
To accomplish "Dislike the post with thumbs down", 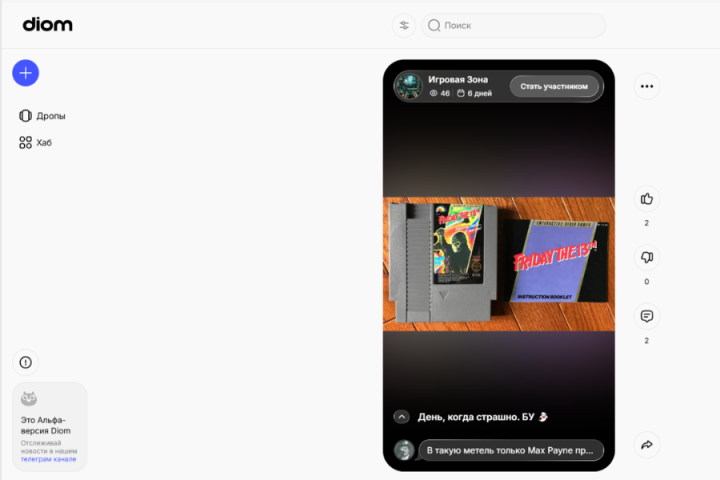I will click(x=647, y=257).
